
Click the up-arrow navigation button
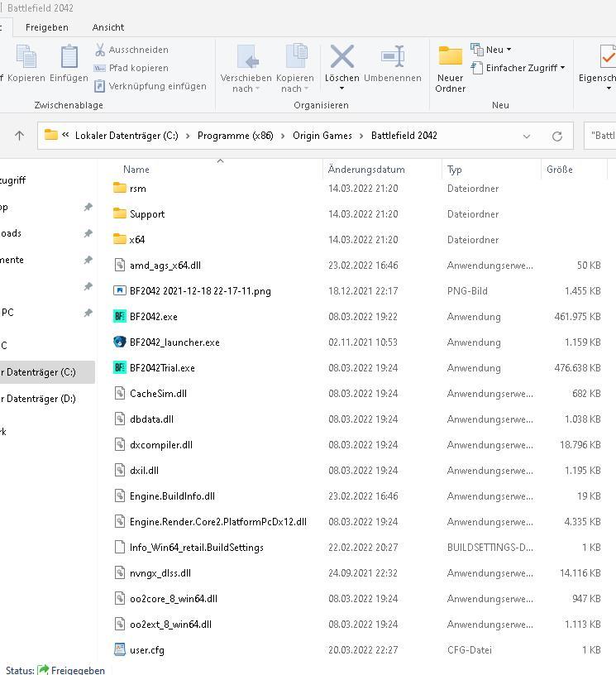tap(19, 136)
